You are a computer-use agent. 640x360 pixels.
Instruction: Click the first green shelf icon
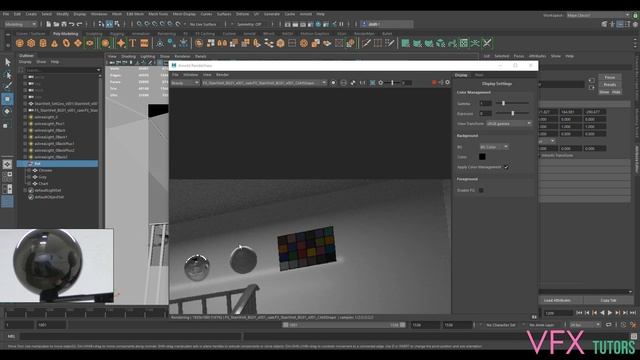pyautogui.click(x=405, y=43)
